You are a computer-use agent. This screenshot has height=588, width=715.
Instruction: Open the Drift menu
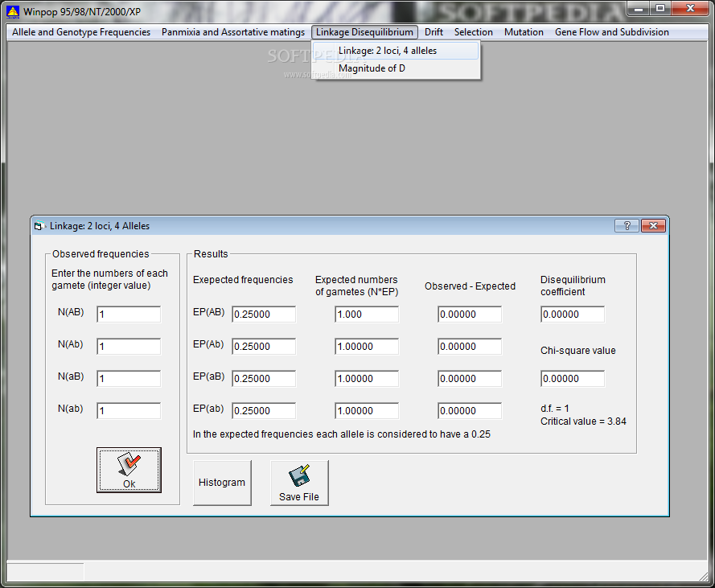[434, 32]
